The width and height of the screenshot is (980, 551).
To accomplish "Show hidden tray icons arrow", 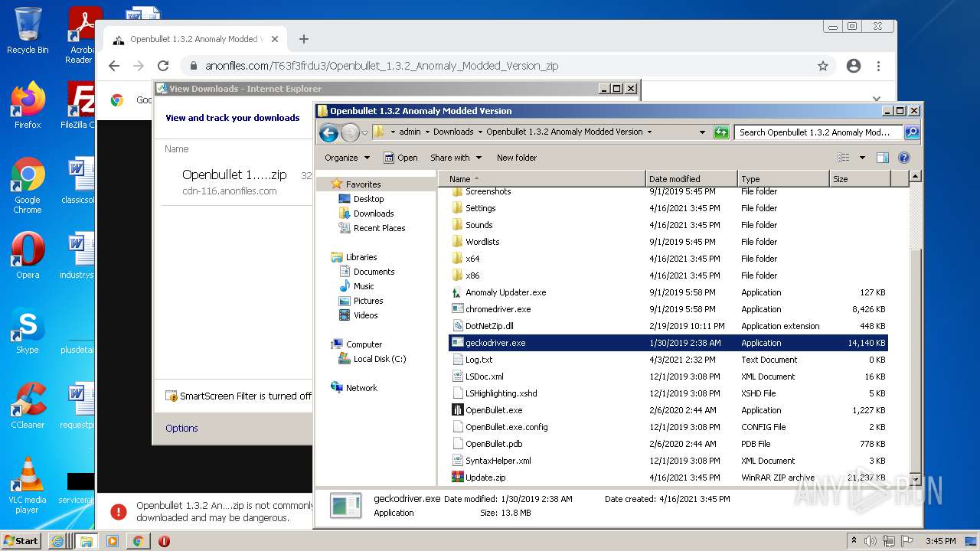I will tap(854, 541).
